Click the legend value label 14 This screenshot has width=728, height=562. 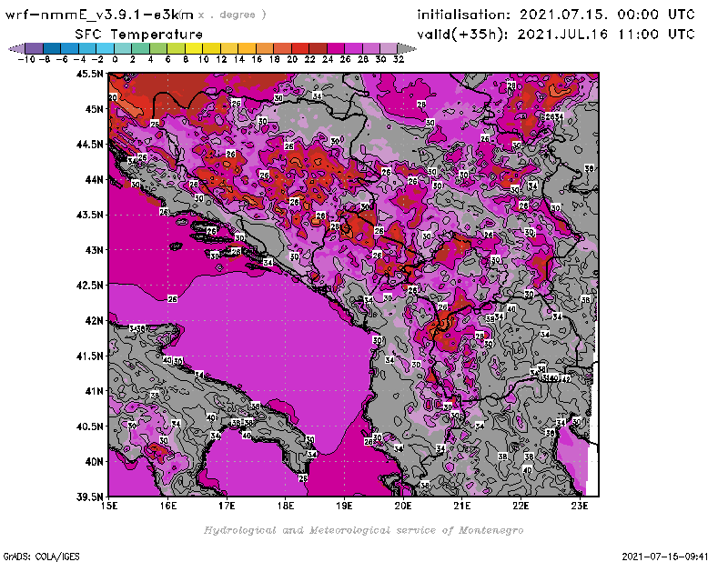[238, 59]
